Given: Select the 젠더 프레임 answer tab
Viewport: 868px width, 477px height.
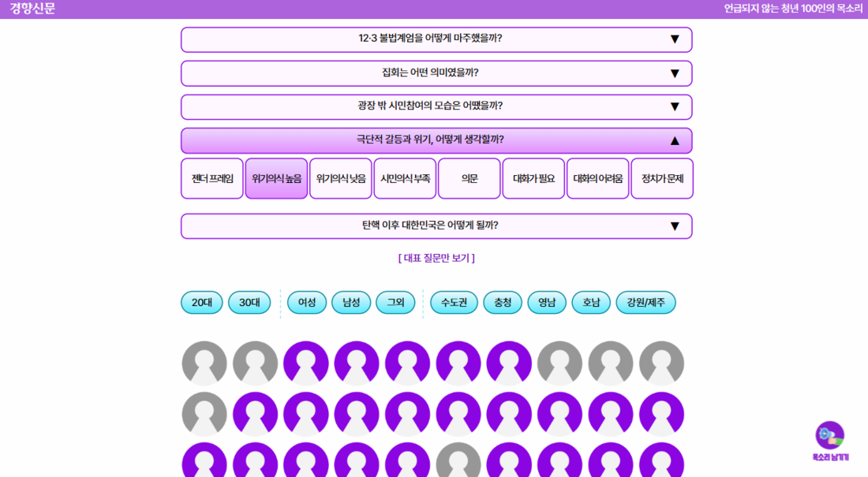Looking at the screenshot, I should (212, 179).
